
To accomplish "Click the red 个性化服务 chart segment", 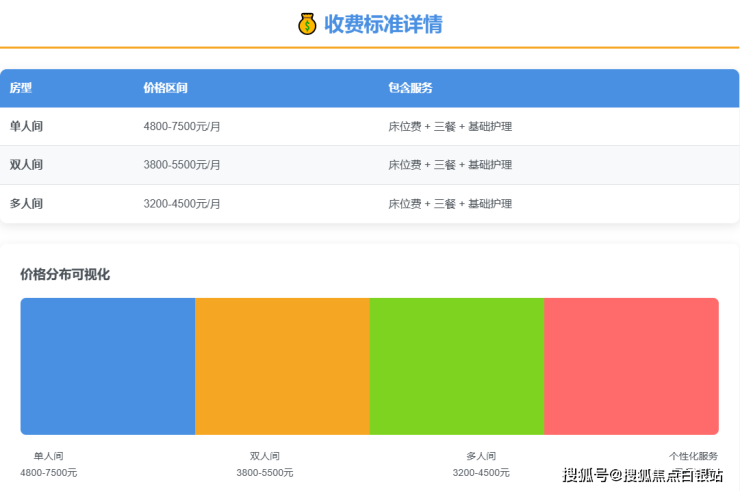I will (x=631, y=366).
